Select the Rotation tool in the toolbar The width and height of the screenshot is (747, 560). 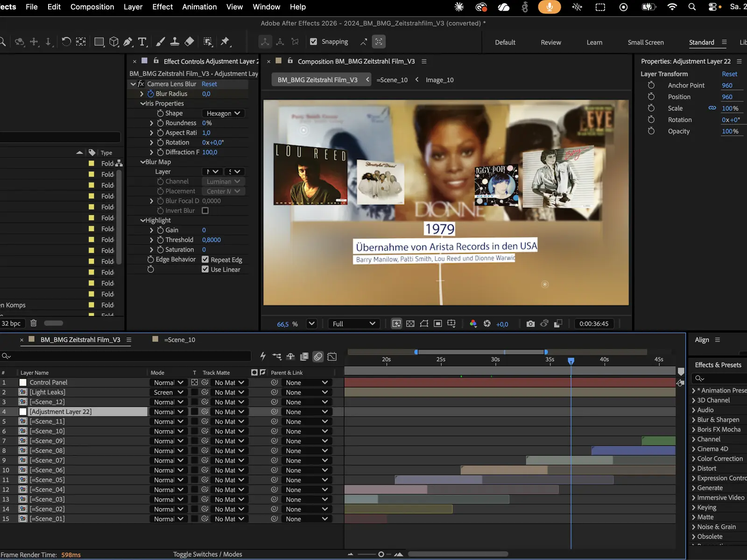[x=66, y=42]
